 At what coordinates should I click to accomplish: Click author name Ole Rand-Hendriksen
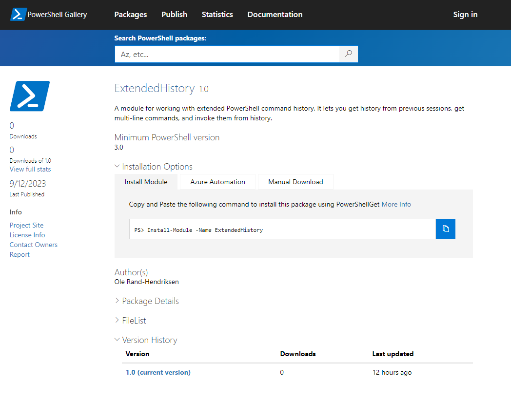147,282
